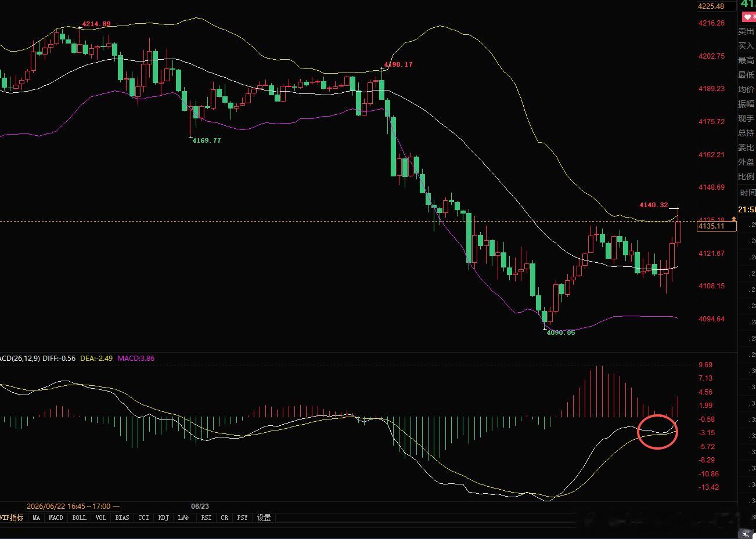Click the 买入 row in quote panel
Screen dimensions: 756x539
(x=747, y=46)
